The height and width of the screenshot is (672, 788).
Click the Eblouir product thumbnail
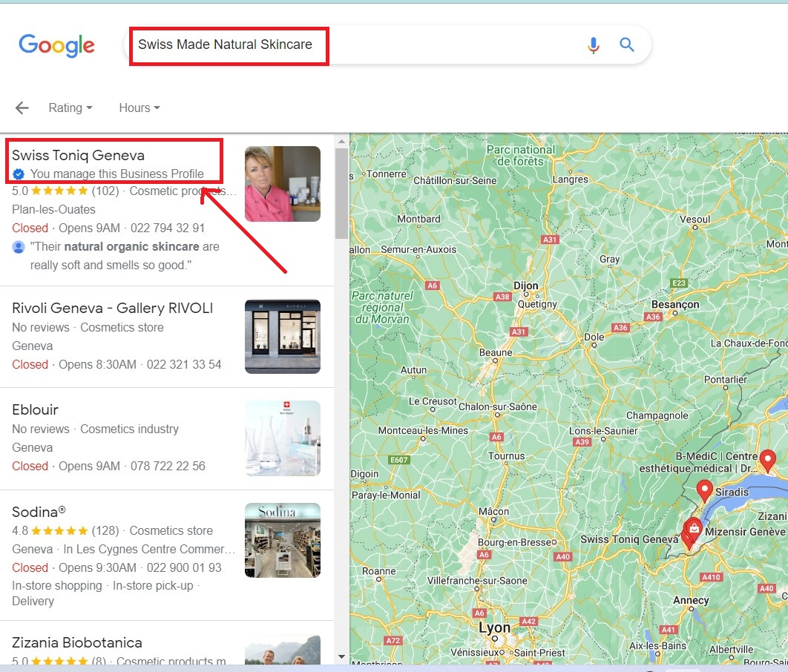click(283, 438)
